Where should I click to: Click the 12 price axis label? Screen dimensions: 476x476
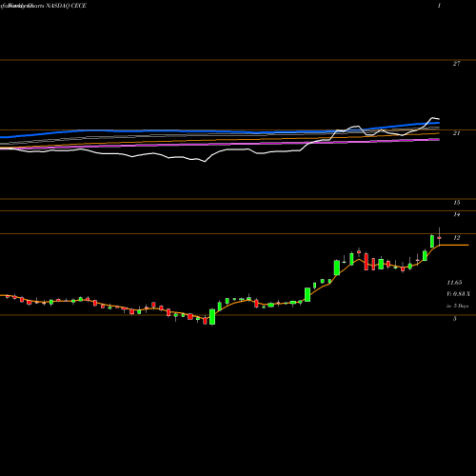click(457, 238)
